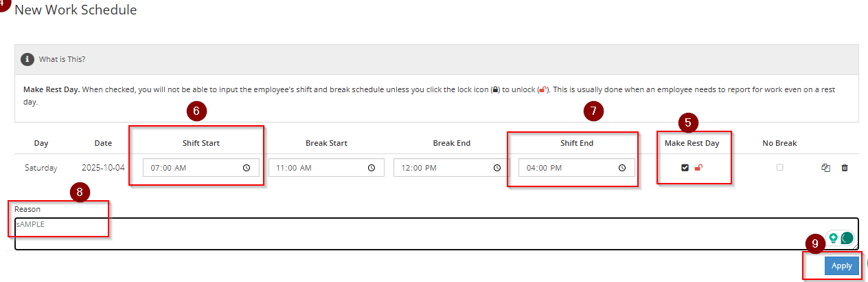Delete the Saturday schedule row
This screenshot has height=282, width=868.
845,168
